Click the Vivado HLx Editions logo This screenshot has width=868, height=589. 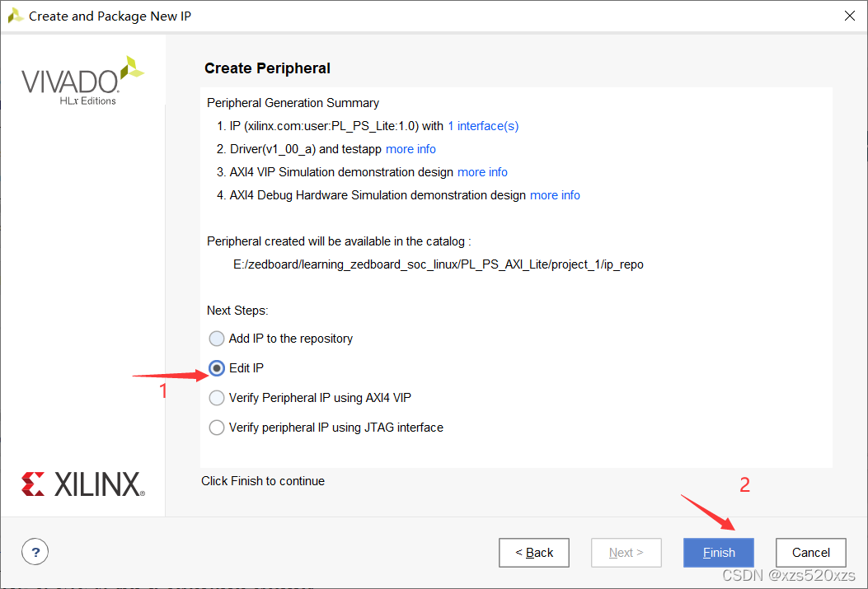click(x=82, y=81)
